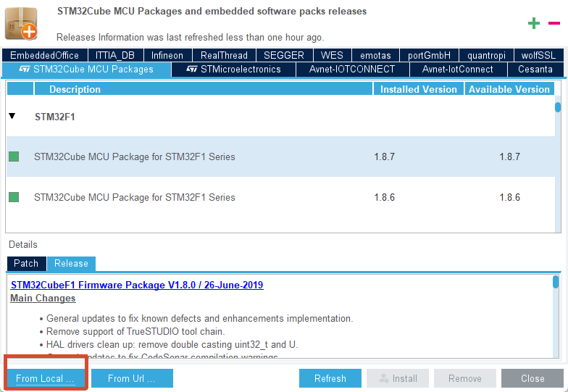Click available version 1.8.6 cell
This screenshot has width=568, height=392.
point(510,197)
